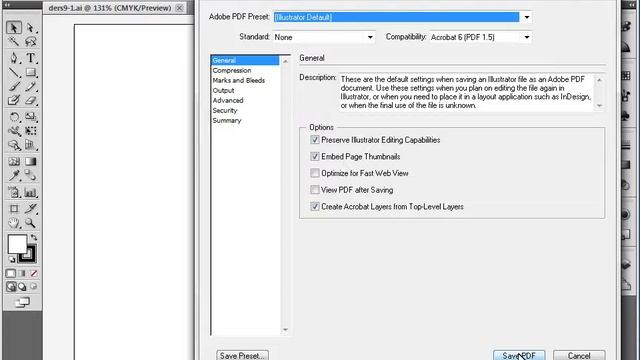This screenshot has height=360, width=640.
Task: Pick the Free Transform tool
Action: [x=31, y=131]
